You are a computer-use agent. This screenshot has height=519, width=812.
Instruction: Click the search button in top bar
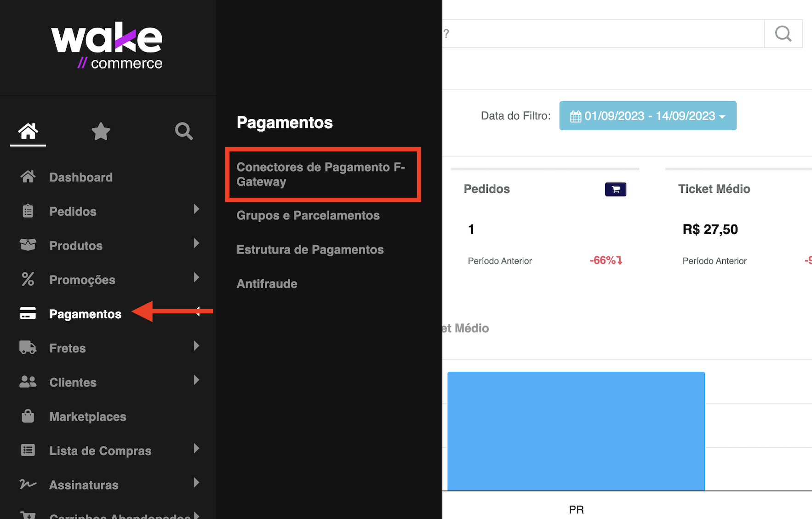[783, 34]
